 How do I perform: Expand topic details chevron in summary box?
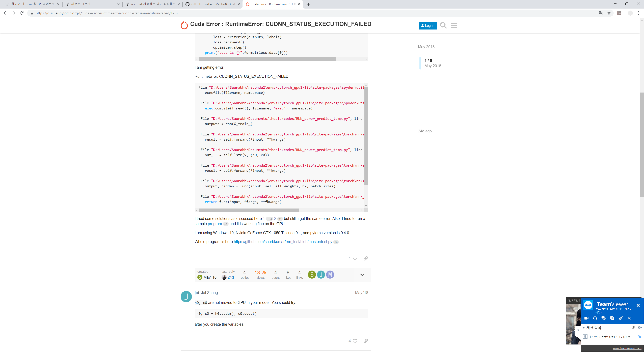[362, 275]
